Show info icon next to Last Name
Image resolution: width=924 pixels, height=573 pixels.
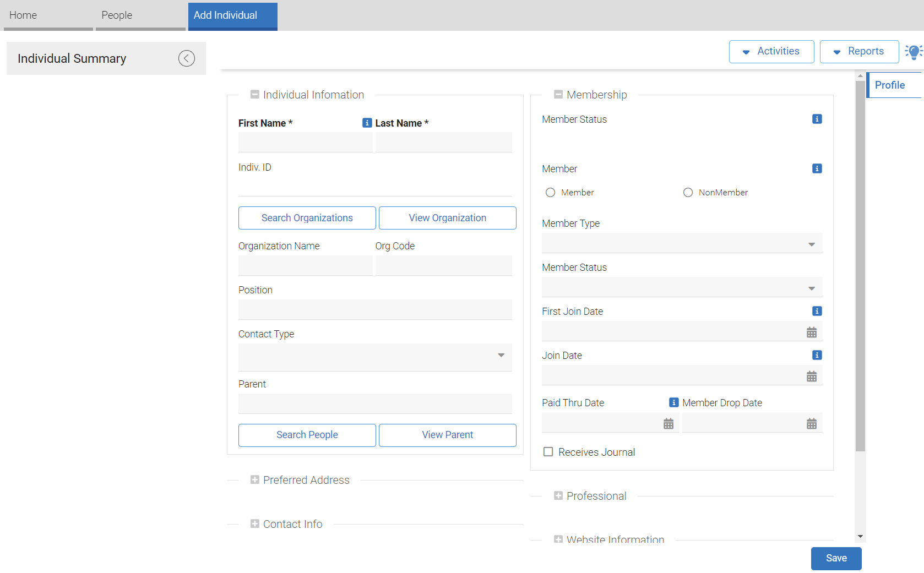point(367,123)
